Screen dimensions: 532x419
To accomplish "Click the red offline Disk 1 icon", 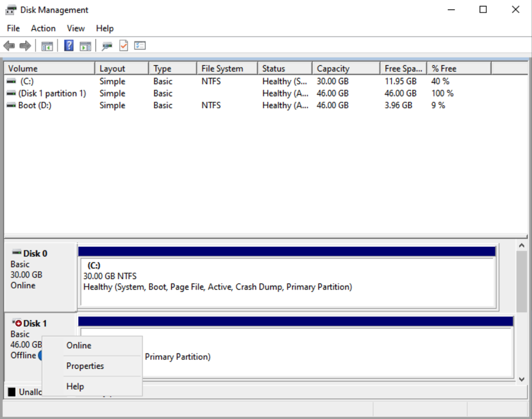I will click(x=17, y=322).
